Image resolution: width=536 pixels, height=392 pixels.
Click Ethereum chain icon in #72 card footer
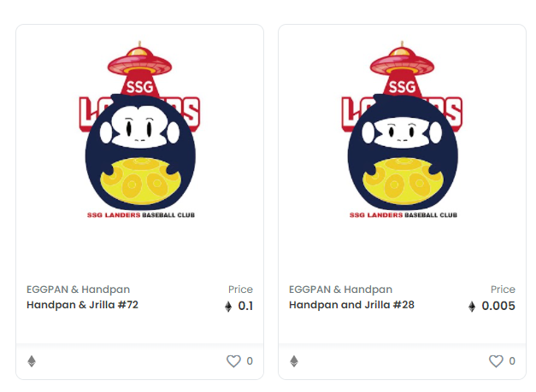32,361
